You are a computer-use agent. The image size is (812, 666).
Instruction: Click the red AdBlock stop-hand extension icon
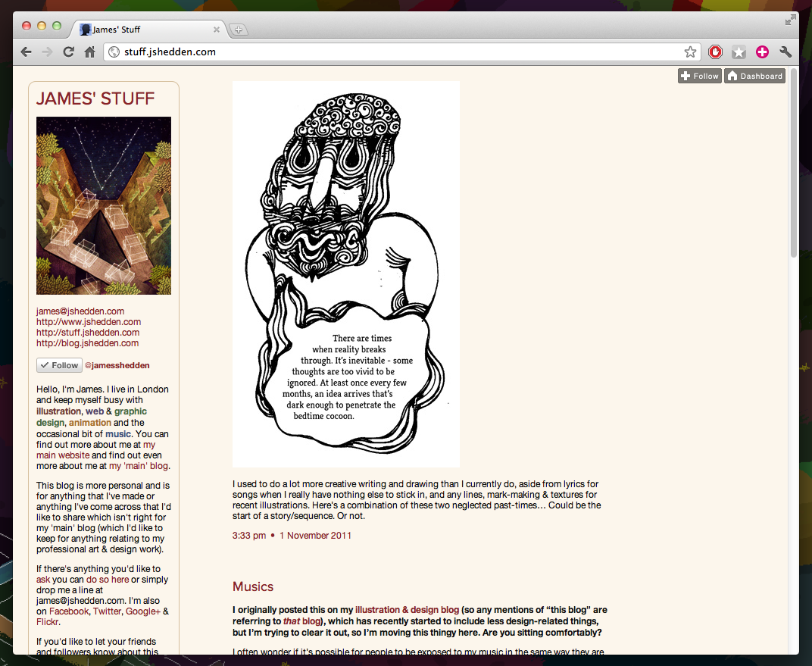pos(715,52)
